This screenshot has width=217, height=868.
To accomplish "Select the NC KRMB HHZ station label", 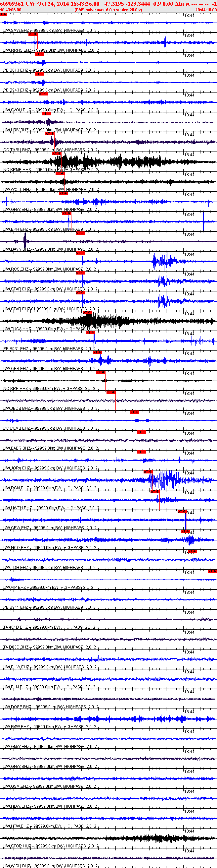I will 51,170.
